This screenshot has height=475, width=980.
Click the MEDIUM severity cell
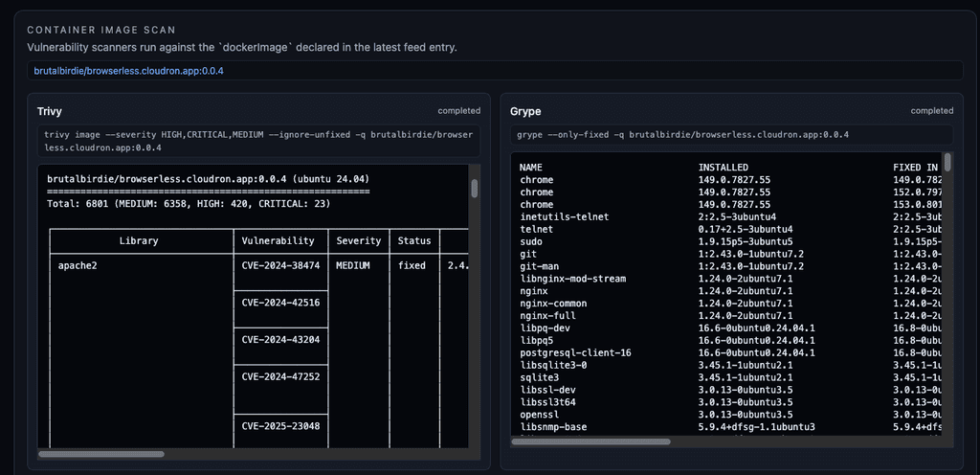click(352, 265)
